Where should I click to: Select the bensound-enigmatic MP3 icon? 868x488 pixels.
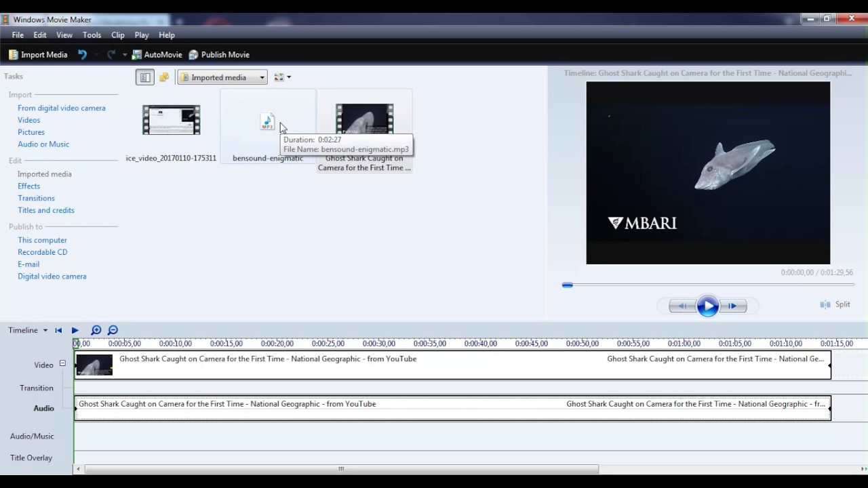(268, 122)
